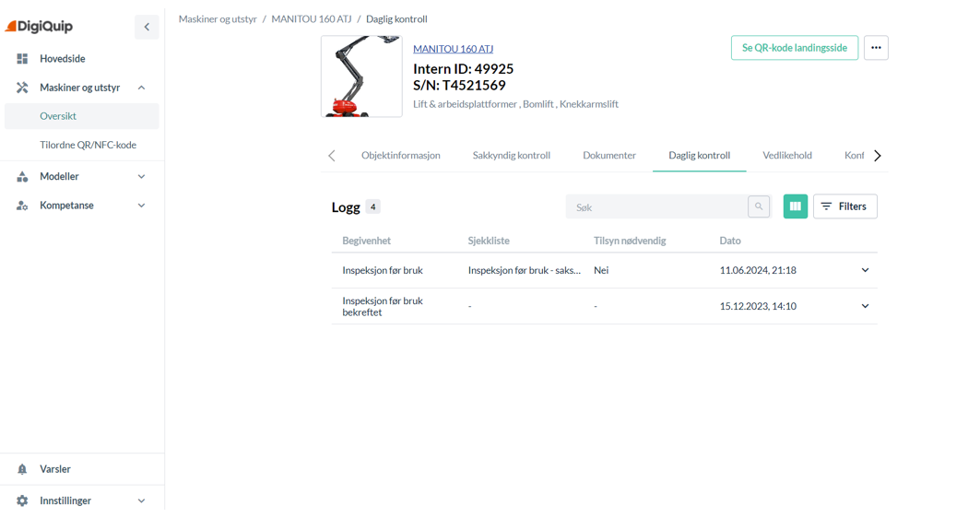Screen dimensions: 980x518
Task: Click MANITOU 160 ATJ breadcrumb
Action: (312, 19)
